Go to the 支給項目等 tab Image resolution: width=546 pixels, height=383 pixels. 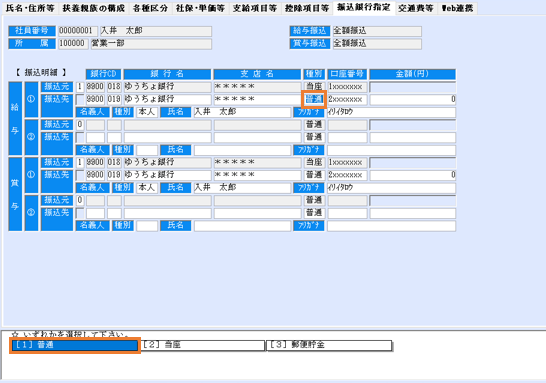click(x=255, y=8)
